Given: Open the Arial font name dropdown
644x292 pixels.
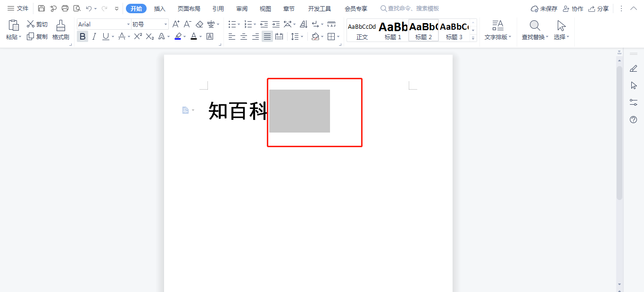Looking at the screenshot, I should [x=128, y=24].
